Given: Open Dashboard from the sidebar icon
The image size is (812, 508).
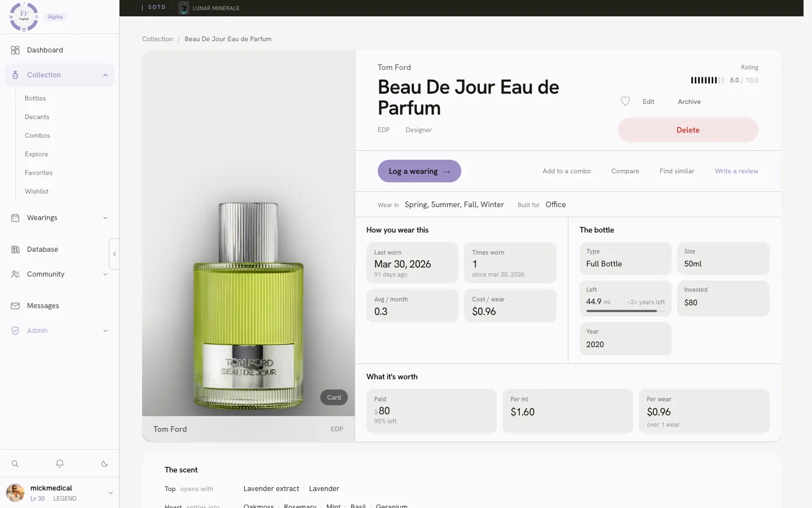Looking at the screenshot, I should 15,50.
